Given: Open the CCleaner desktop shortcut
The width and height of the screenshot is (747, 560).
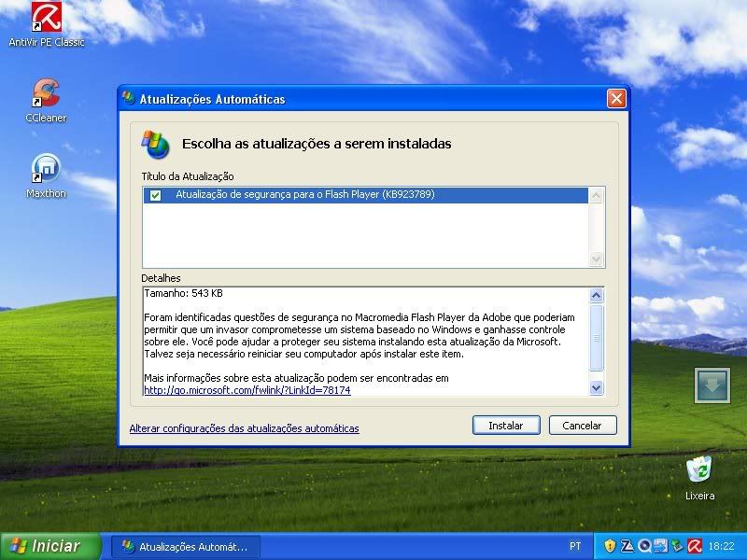Looking at the screenshot, I should (46, 101).
